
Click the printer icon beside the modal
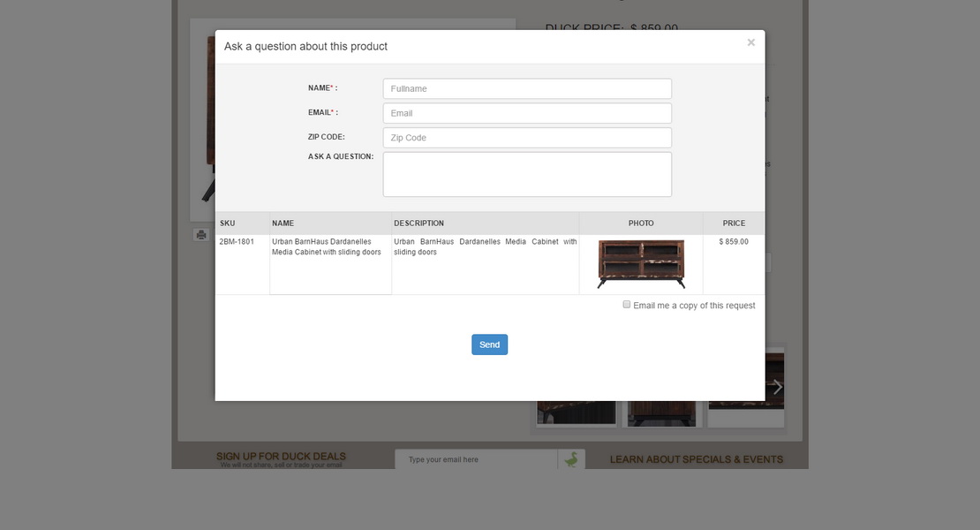point(201,235)
